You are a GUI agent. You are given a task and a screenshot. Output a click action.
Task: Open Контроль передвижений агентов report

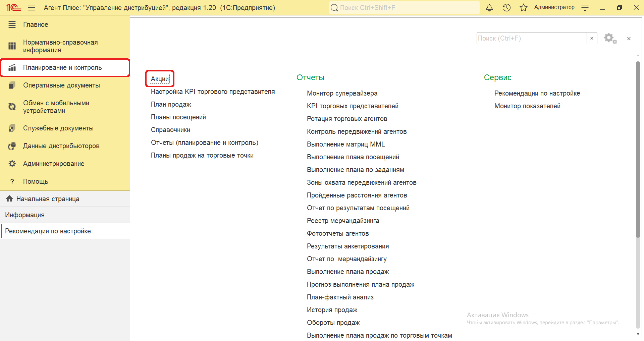(x=357, y=131)
